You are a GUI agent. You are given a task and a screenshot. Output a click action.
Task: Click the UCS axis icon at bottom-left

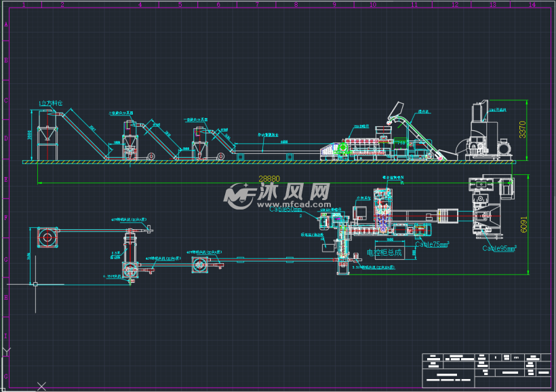point(7,352)
